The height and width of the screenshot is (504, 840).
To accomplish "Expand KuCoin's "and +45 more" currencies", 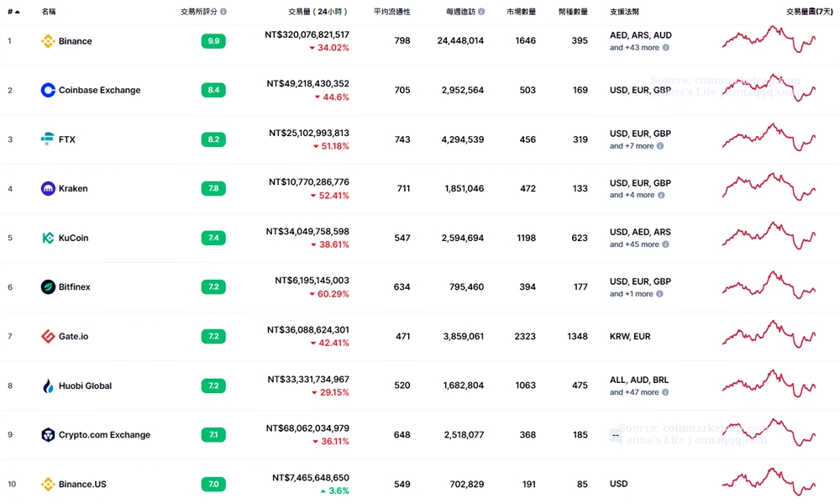I will click(x=634, y=244).
